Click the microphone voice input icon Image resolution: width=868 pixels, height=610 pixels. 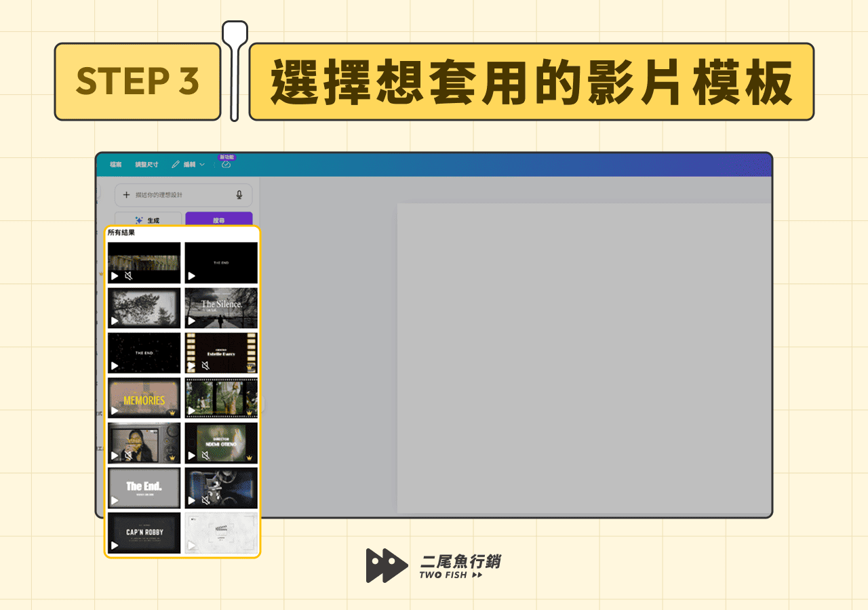tap(239, 195)
